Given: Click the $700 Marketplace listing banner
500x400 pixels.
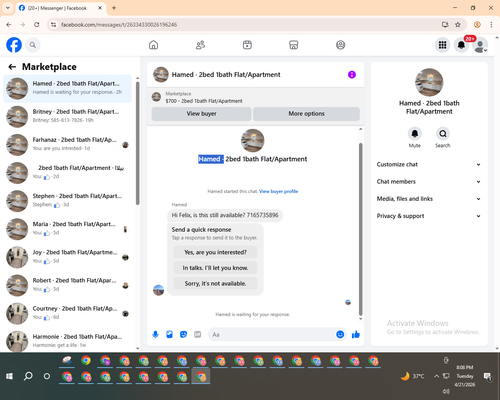Looking at the screenshot, I should point(256,97).
